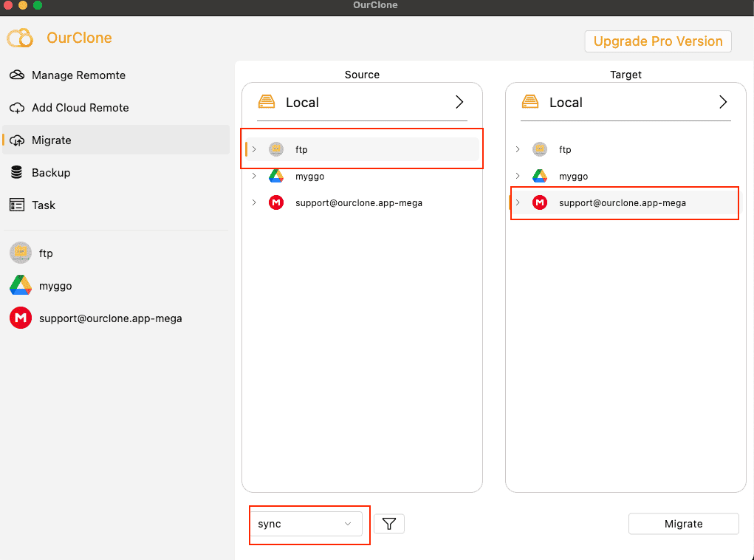
Task: Expand the ftp entry in Source panel
Action: pyautogui.click(x=255, y=148)
